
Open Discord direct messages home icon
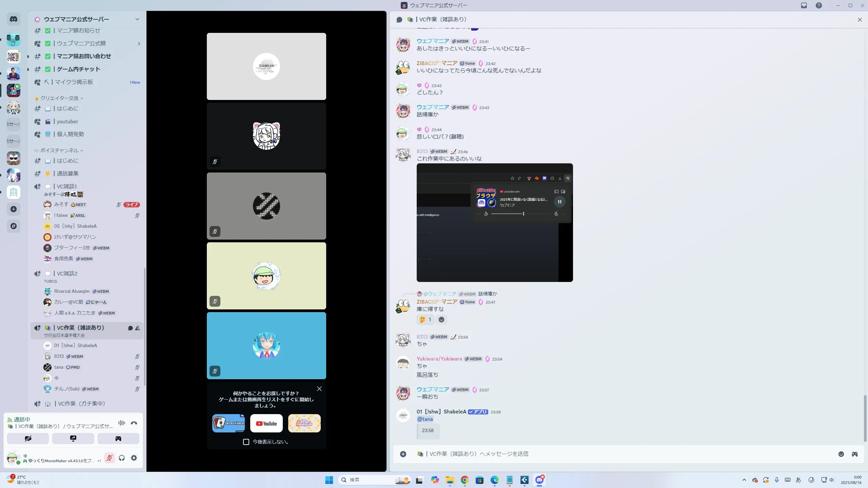[x=14, y=19]
